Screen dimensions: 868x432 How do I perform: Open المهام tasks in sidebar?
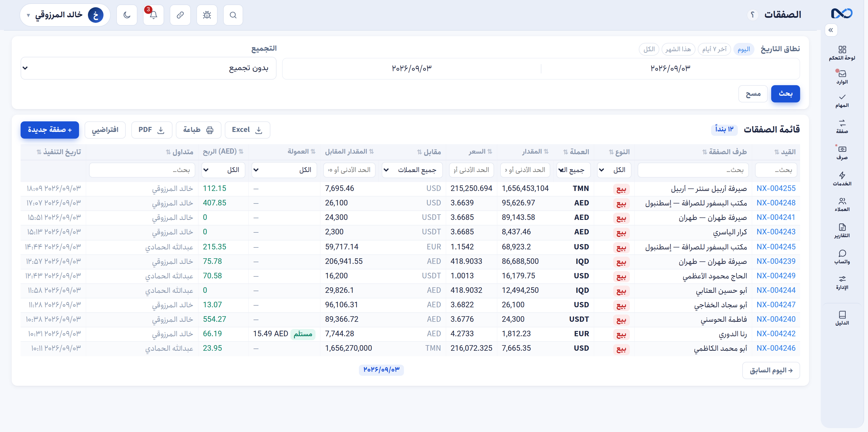click(842, 101)
